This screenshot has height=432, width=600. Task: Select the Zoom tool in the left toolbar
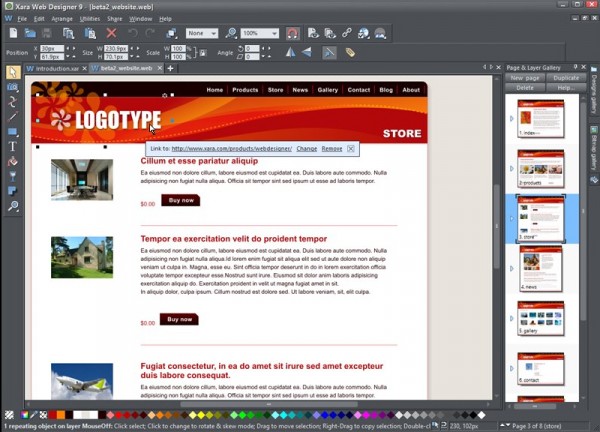(13, 206)
